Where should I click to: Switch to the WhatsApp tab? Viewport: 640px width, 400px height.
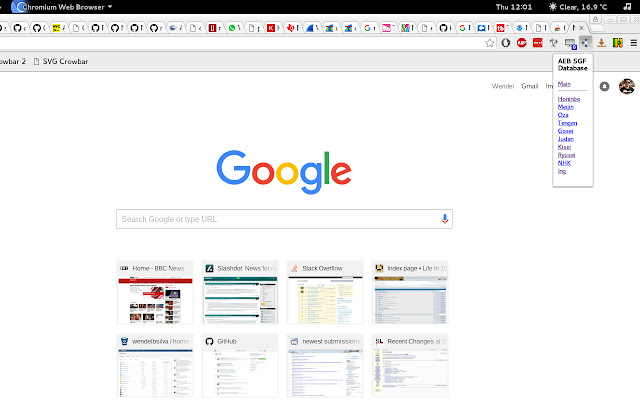click(x=235, y=28)
